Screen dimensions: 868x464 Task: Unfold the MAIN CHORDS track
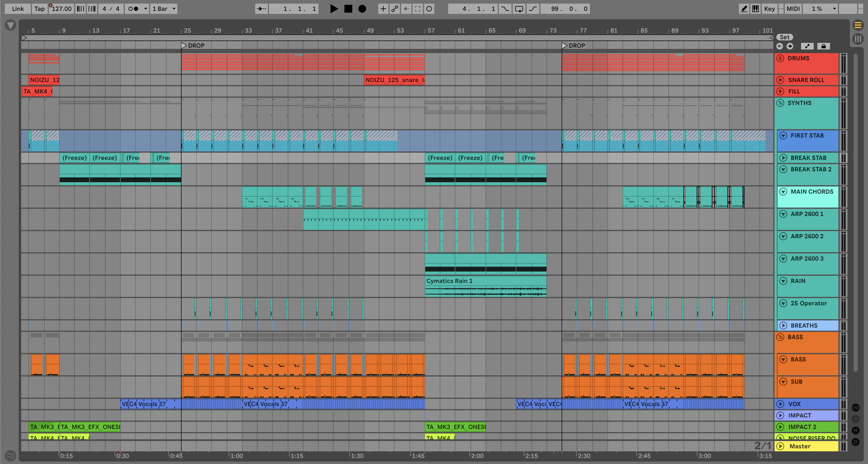(784, 192)
